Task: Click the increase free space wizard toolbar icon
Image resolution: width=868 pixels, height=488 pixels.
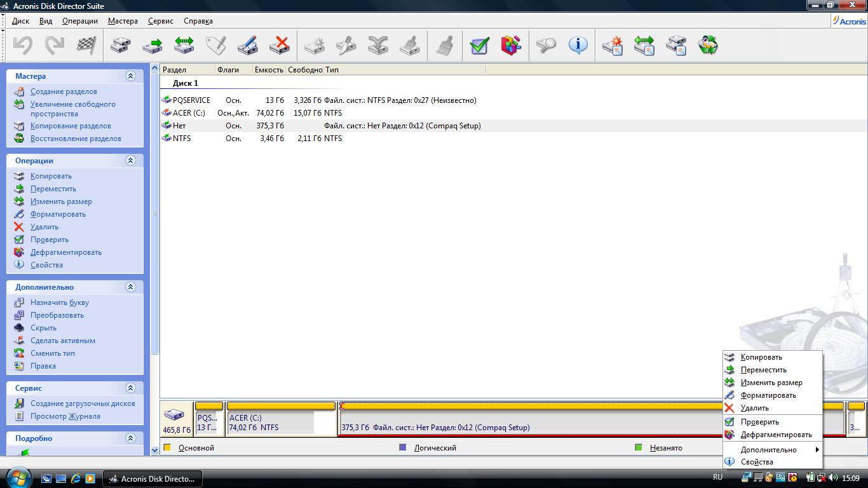Action: click(x=644, y=45)
